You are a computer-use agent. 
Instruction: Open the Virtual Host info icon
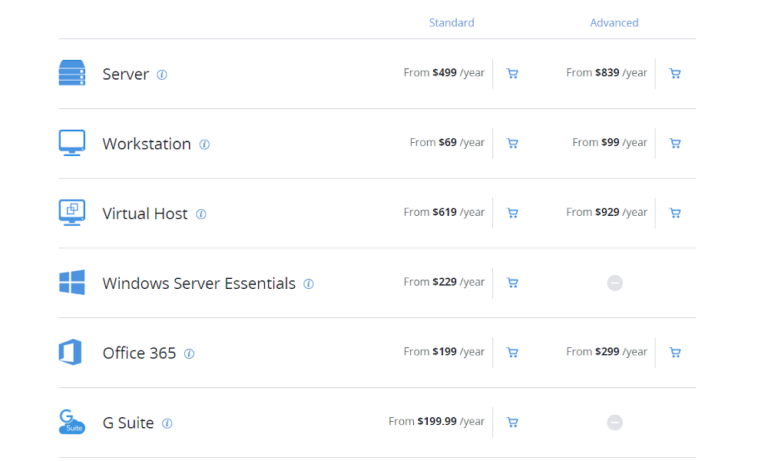coord(201,214)
